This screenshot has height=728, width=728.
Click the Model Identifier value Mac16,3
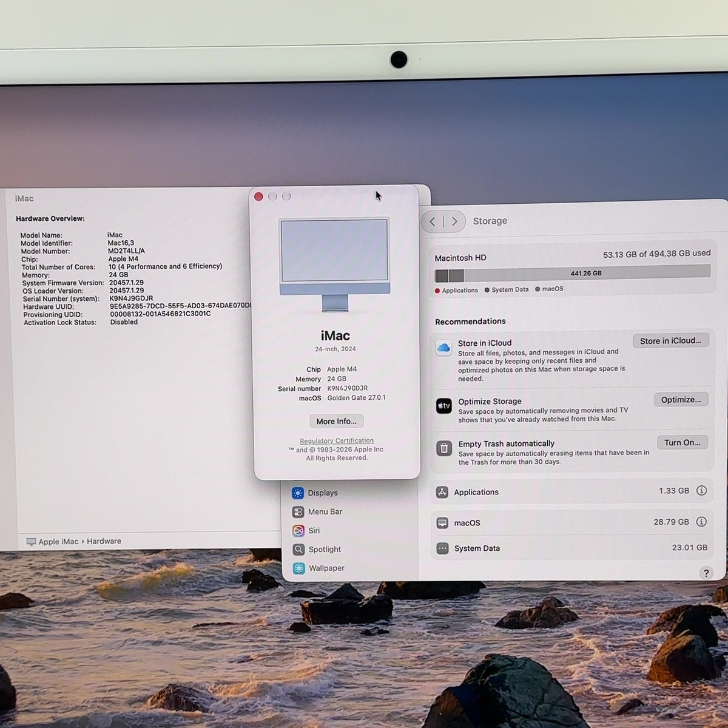click(121, 243)
